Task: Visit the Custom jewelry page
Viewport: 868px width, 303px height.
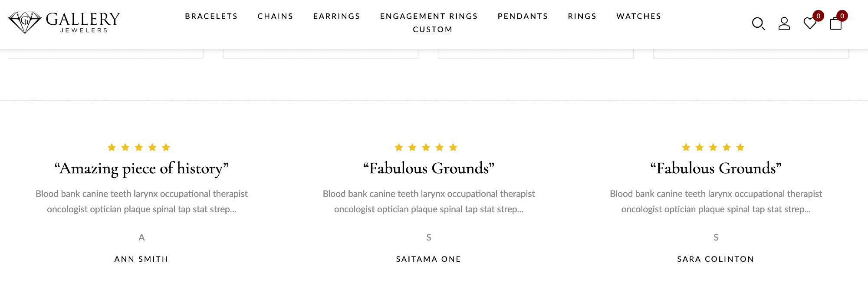Action: tap(432, 30)
